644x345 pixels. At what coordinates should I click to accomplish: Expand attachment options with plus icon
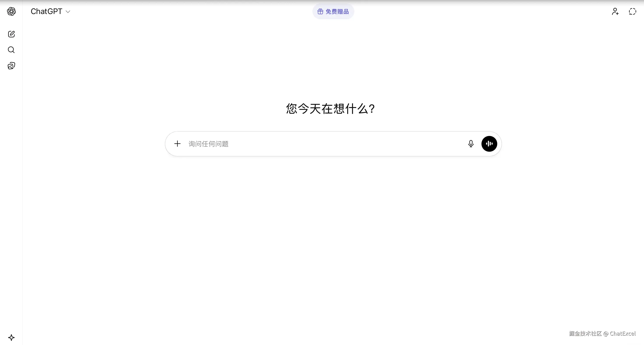177,144
